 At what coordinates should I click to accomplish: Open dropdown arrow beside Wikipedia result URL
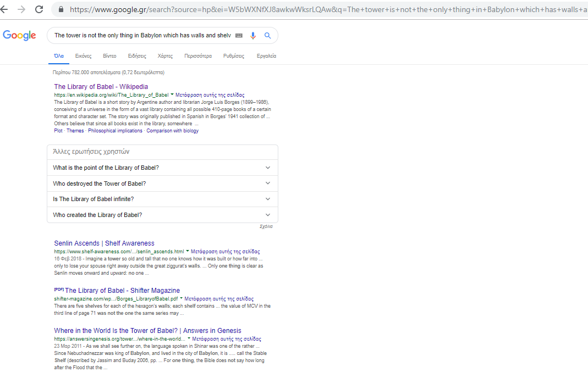tap(172, 95)
